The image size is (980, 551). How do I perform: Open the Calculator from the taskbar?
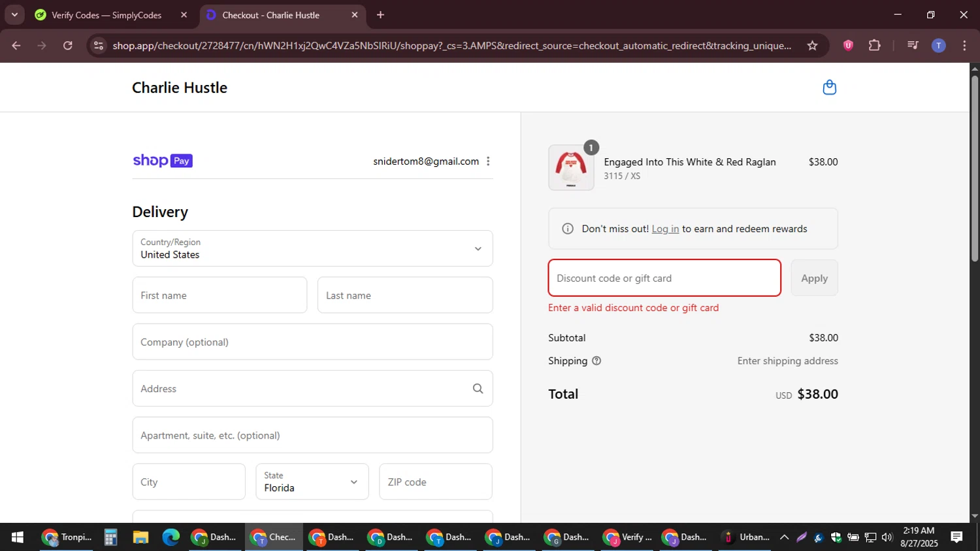tap(110, 537)
